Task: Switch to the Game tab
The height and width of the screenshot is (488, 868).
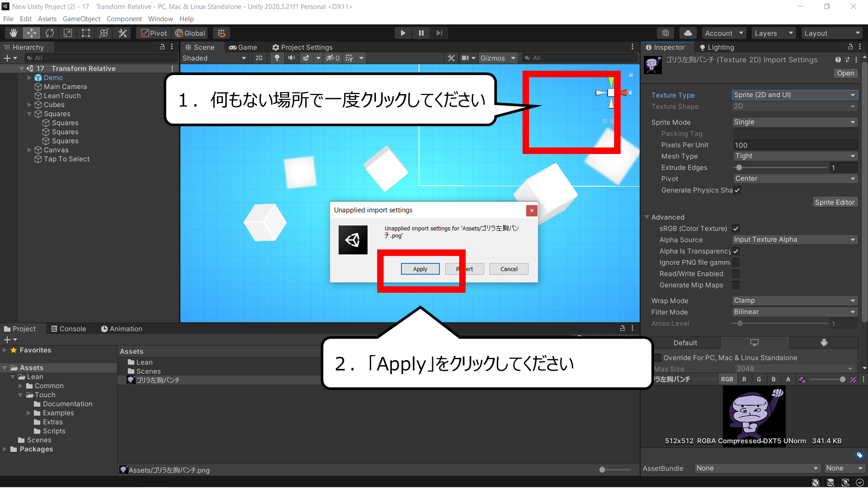Action: (x=243, y=47)
